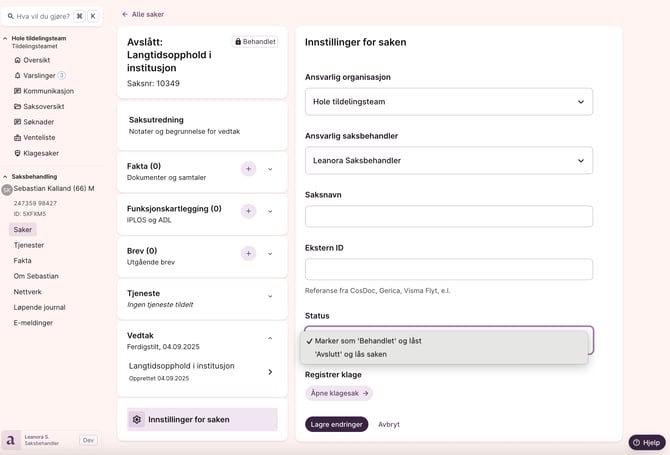Click the search magnifier icon
The height and width of the screenshot is (455, 670).
tap(10, 16)
